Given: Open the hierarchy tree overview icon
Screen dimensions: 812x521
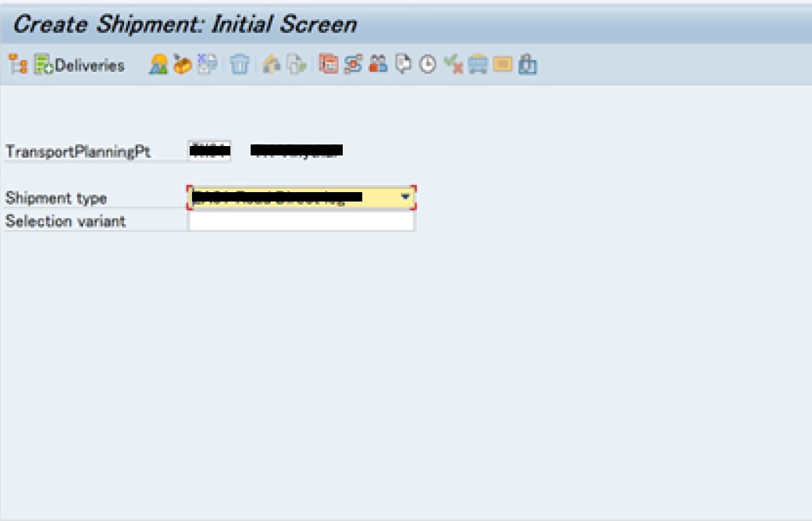Looking at the screenshot, I should tap(18, 65).
